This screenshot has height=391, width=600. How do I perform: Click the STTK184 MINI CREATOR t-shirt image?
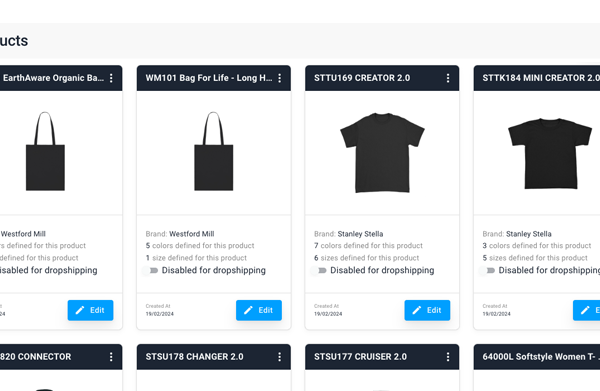coord(550,153)
